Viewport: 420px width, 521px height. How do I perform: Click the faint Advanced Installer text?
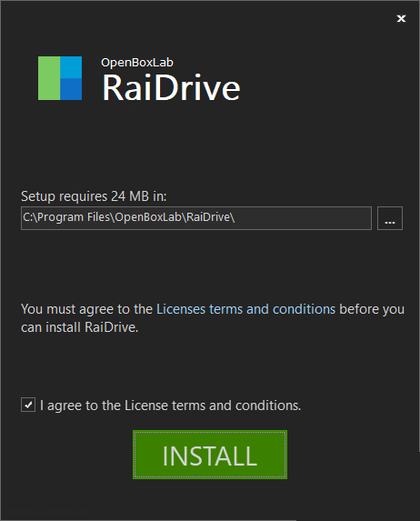tap(49, 512)
